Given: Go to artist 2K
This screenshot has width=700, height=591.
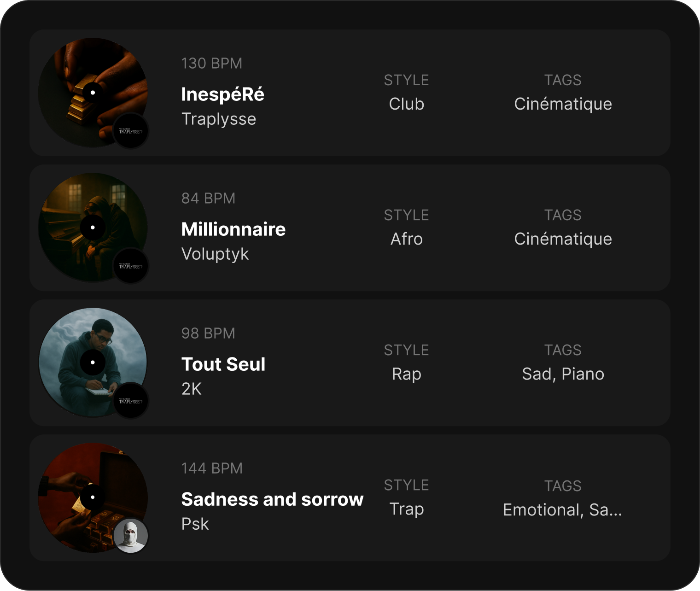Looking at the screenshot, I should coord(191,389).
